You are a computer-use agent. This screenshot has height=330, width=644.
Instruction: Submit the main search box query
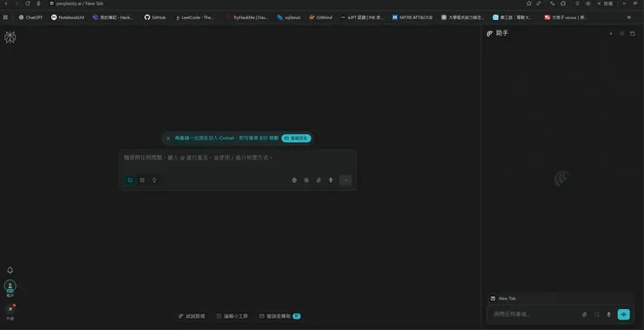pyautogui.click(x=345, y=180)
